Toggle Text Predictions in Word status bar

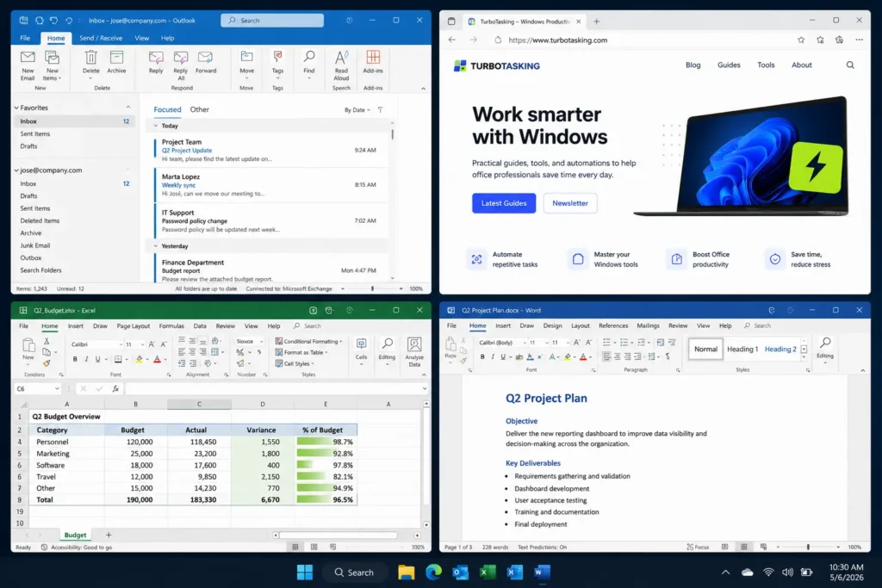click(543, 547)
